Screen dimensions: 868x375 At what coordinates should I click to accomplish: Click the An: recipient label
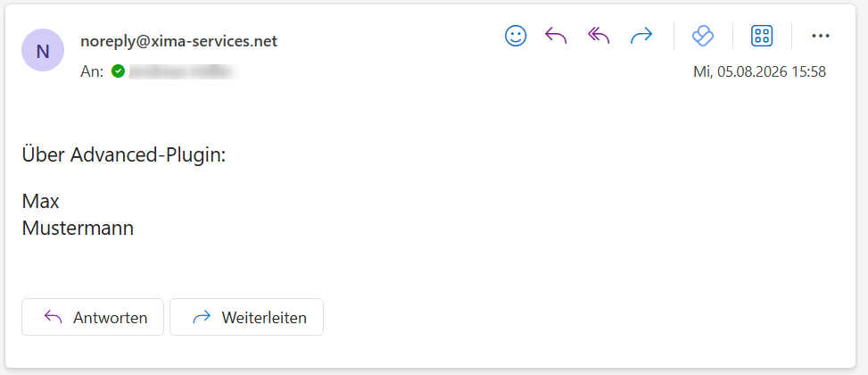click(92, 72)
